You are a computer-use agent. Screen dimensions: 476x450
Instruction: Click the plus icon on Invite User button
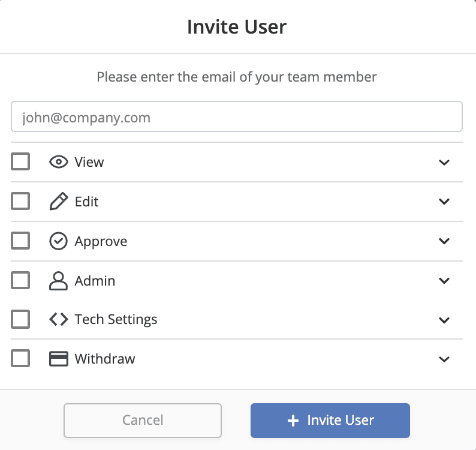pos(293,421)
